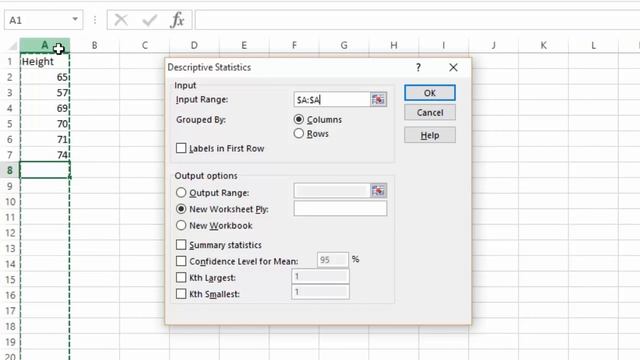Select Columns grouping option
This screenshot has height=360, width=640.
(x=299, y=119)
